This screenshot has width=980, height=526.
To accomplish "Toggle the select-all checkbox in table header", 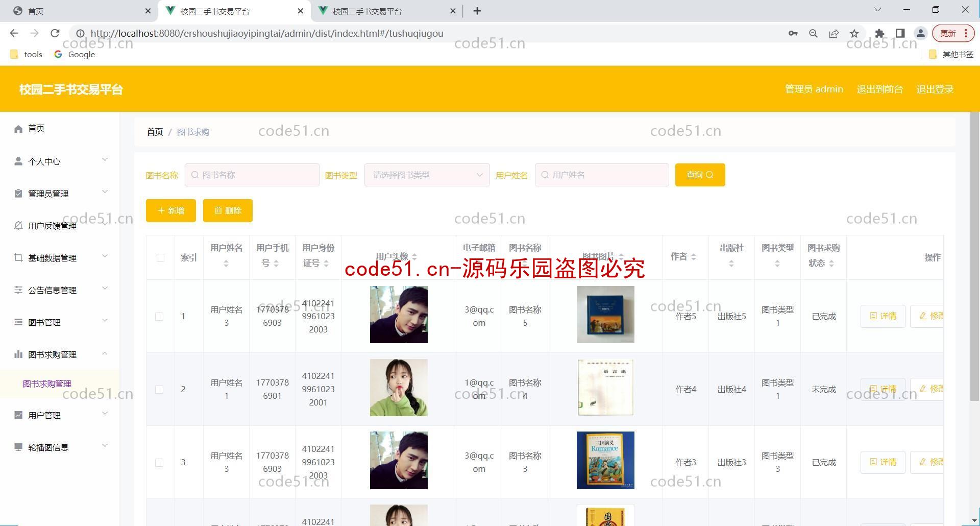I will [160, 258].
